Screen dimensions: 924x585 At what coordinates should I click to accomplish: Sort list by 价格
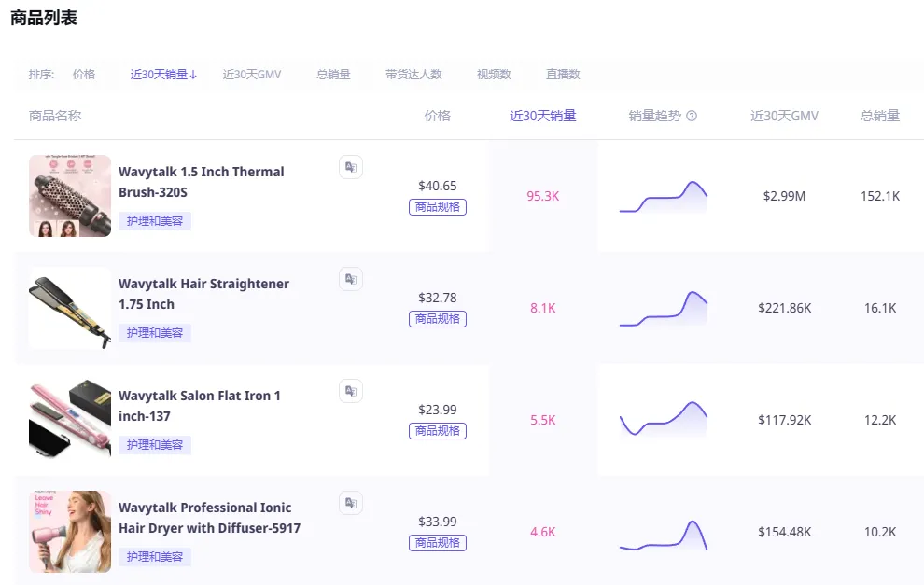[x=84, y=75]
